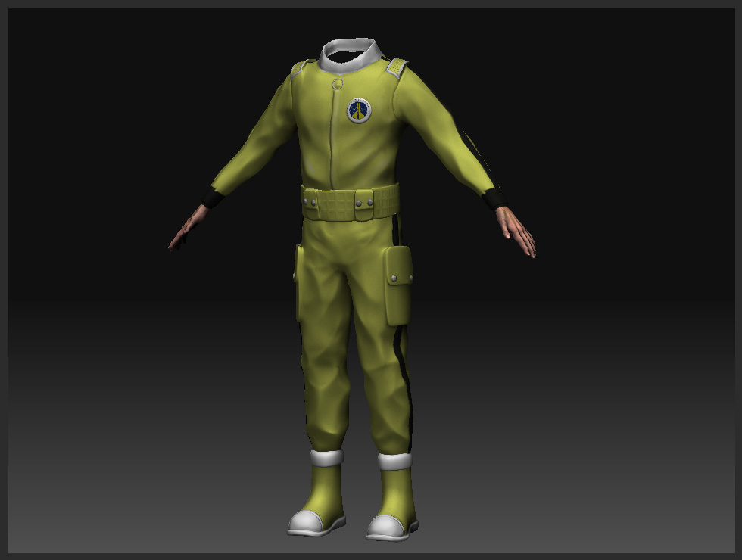Click the white neck collar ring
This screenshot has height=560, width=742.
351,55
